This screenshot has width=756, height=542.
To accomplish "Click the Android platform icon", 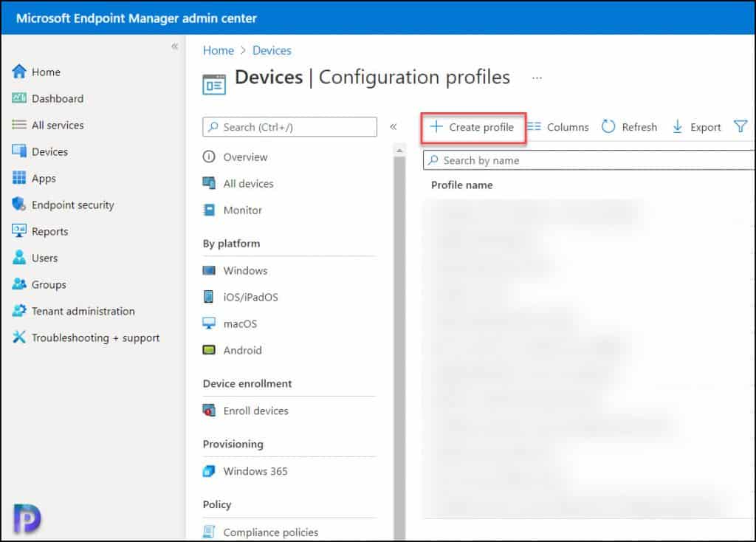I will click(209, 349).
